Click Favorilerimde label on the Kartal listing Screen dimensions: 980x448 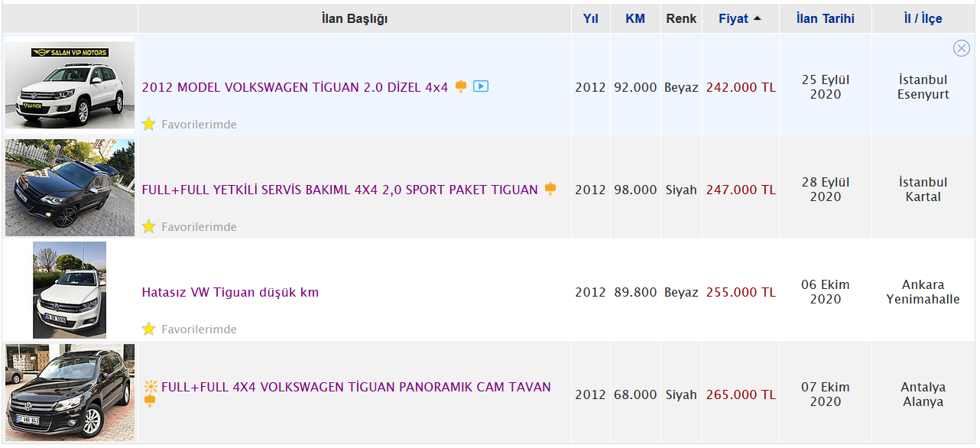(199, 226)
